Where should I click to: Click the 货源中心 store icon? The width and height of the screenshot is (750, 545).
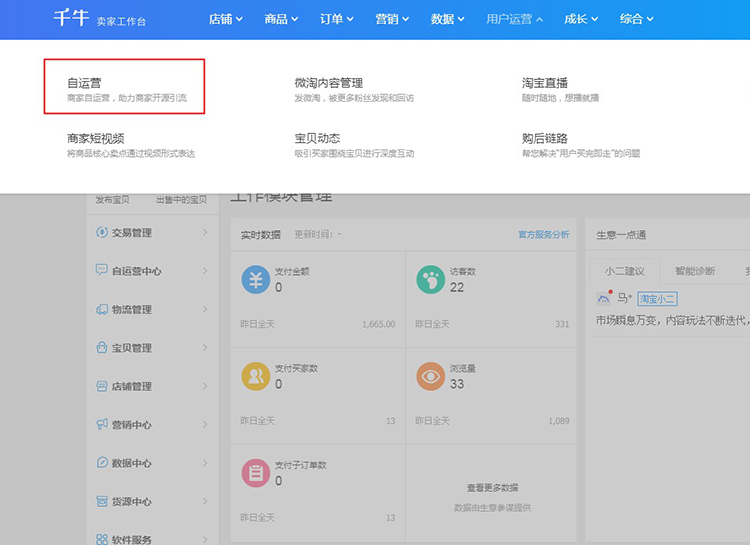coord(102,501)
